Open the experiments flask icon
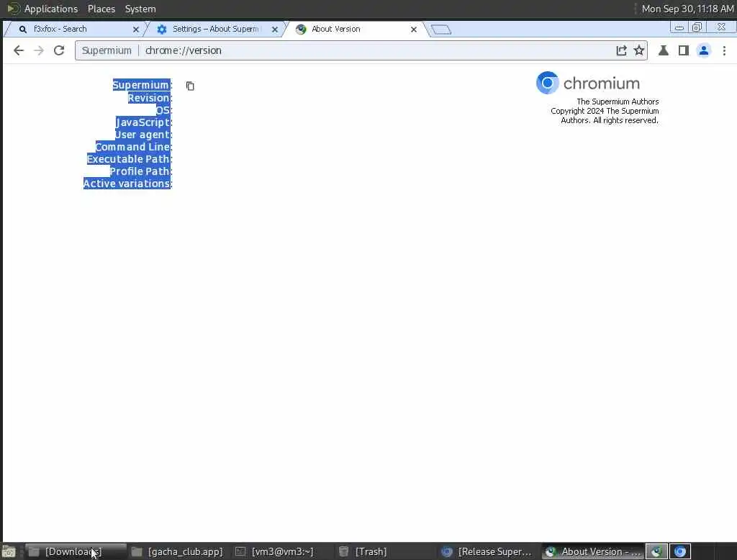 click(x=663, y=50)
